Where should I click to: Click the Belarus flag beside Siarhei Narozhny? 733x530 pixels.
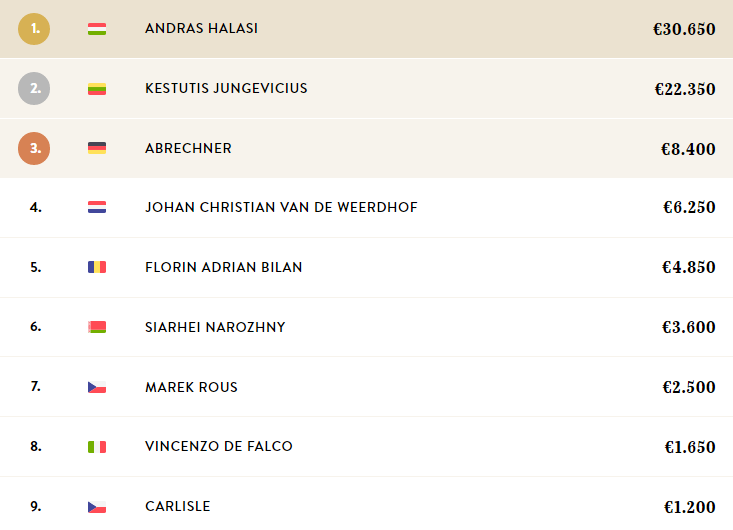tap(97, 327)
